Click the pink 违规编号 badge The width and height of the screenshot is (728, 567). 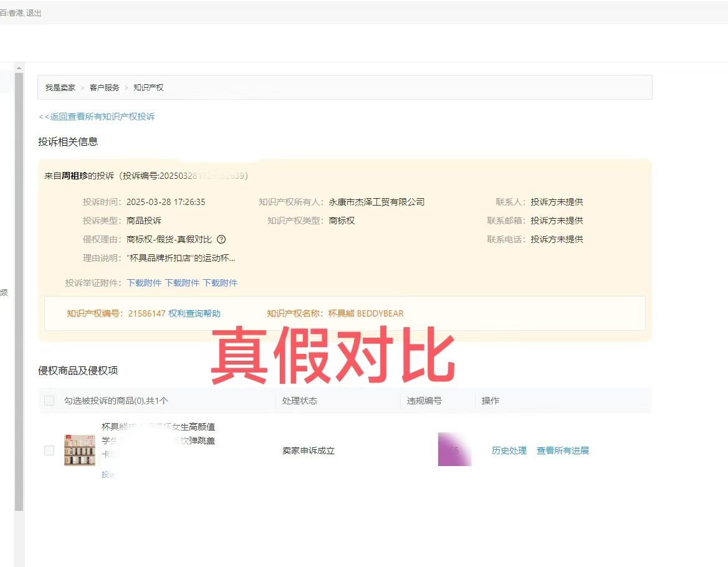[x=454, y=450]
